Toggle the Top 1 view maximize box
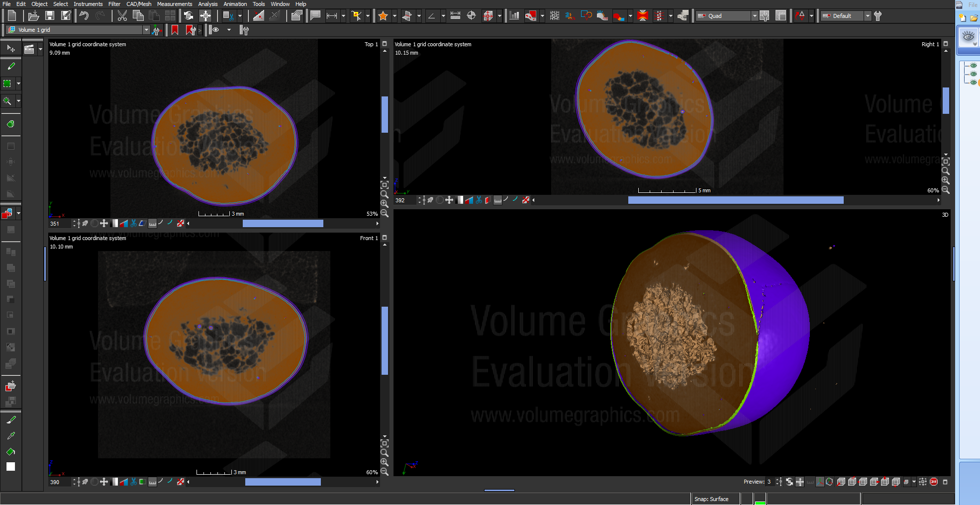Screen dimensions: 980x505 click(x=385, y=44)
